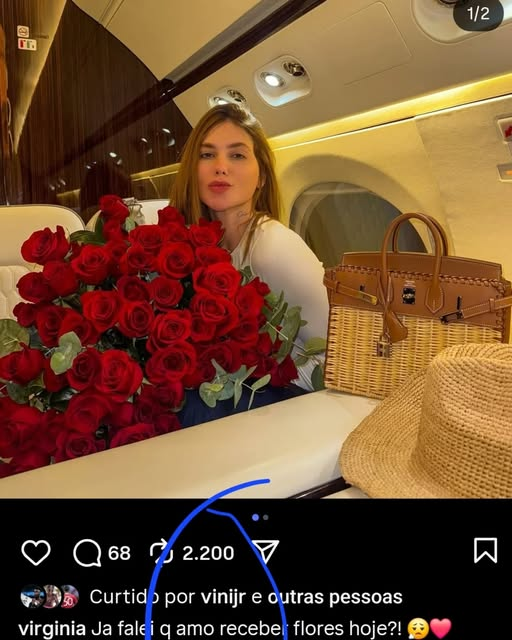The width and height of the screenshot is (512, 640).
Task: Tap the wicker handbag in the photo
Action: (x=416, y=306)
